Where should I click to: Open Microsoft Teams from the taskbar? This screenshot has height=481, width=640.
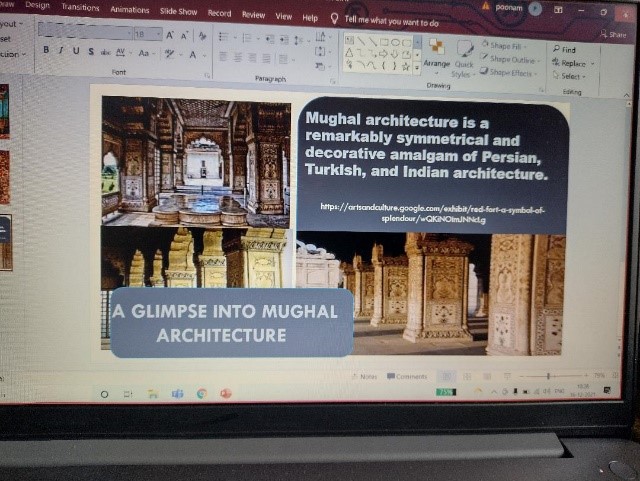coord(177,394)
